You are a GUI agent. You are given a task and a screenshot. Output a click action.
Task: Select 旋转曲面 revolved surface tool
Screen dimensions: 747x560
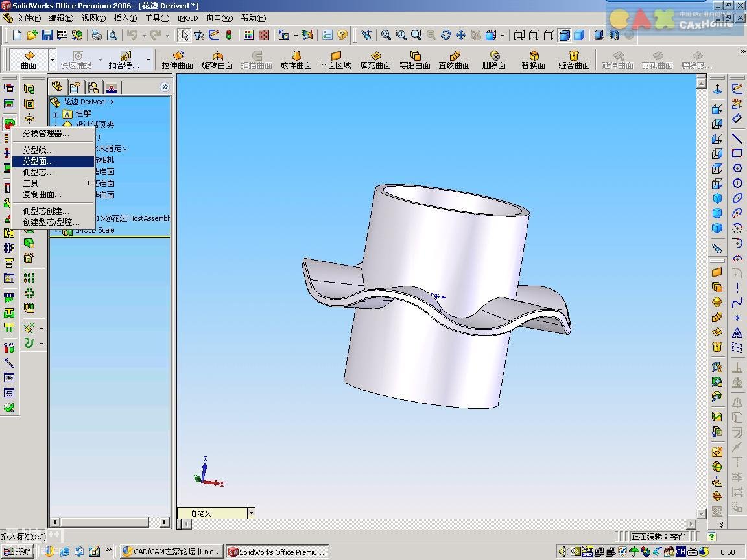217,60
